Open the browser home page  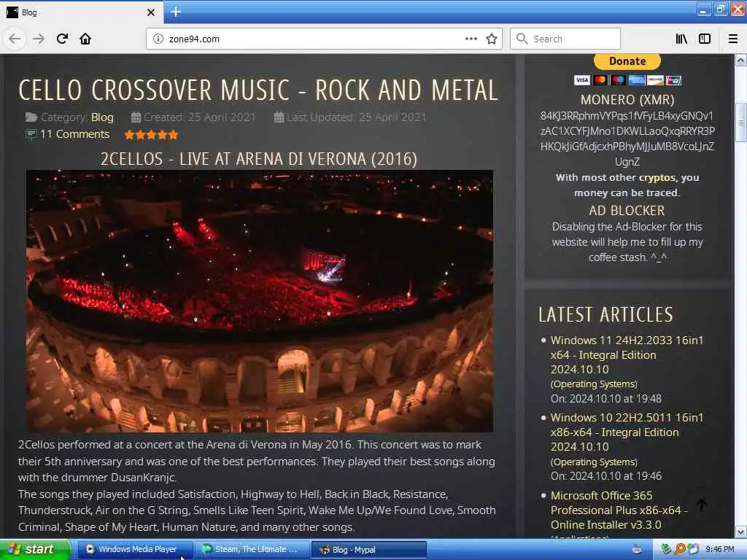85,39
